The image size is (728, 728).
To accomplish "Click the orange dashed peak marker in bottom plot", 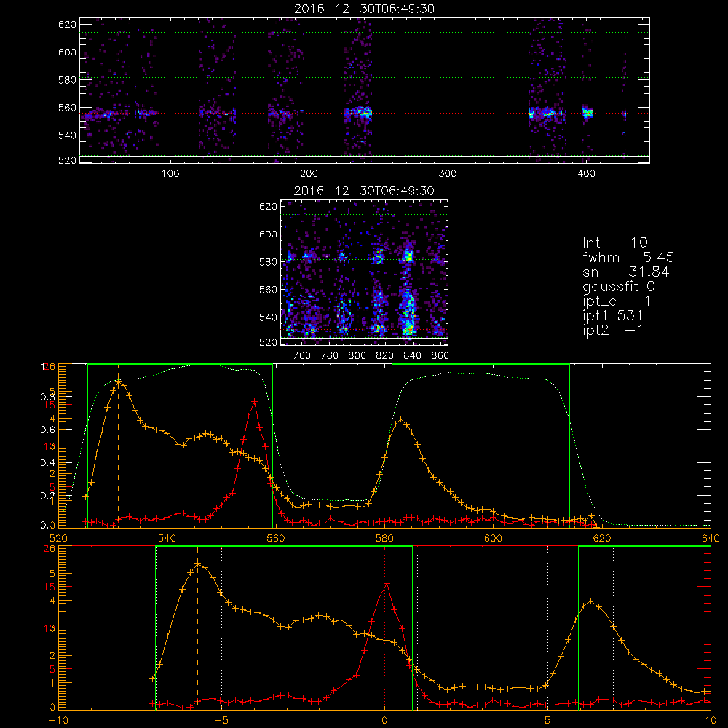I will [x=197, y=628].
